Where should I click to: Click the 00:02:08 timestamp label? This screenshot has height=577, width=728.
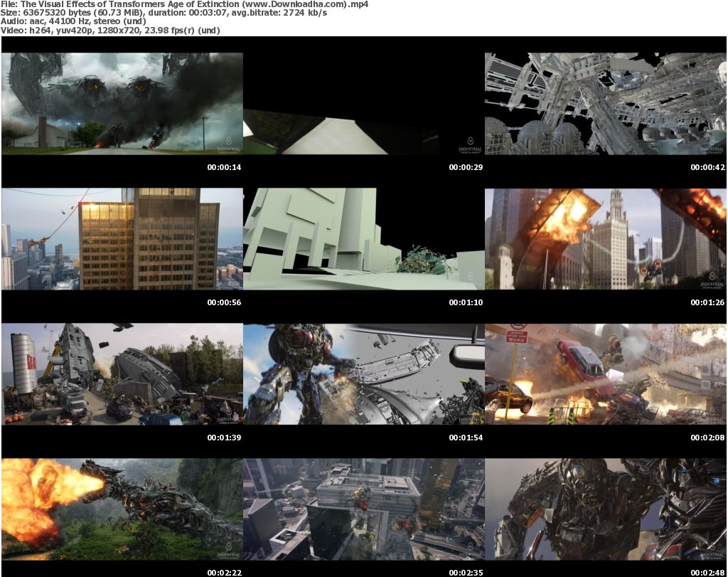[x=707, y=438]
